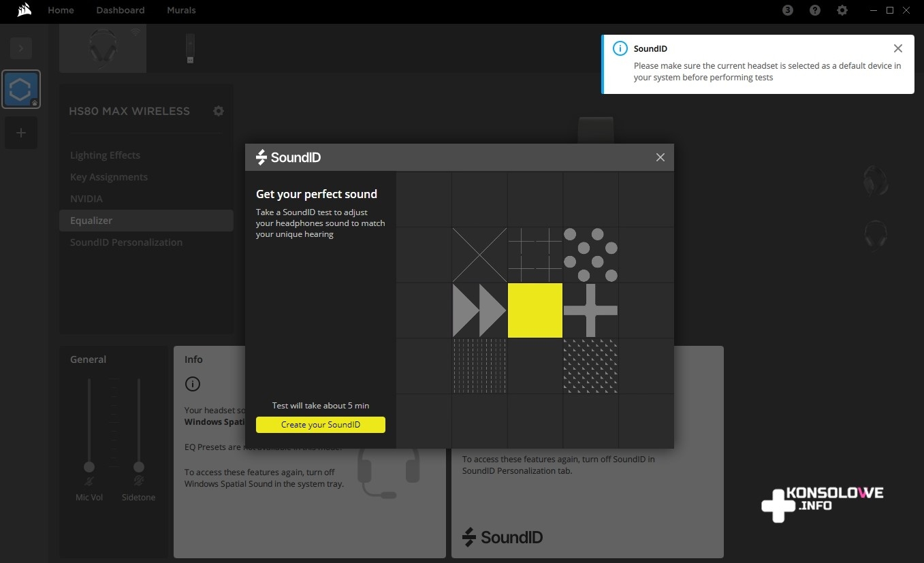Select the headset device thumbnail
Viewport: 924px width, 563px height.
point(103,48)
